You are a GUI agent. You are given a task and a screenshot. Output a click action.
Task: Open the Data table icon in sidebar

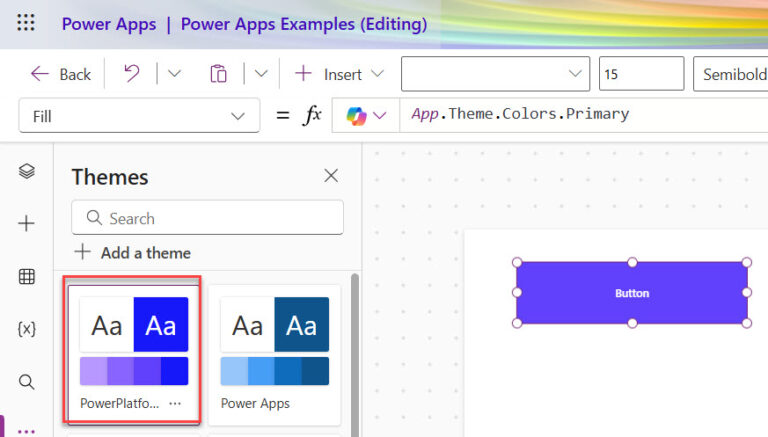coord(26,277)
